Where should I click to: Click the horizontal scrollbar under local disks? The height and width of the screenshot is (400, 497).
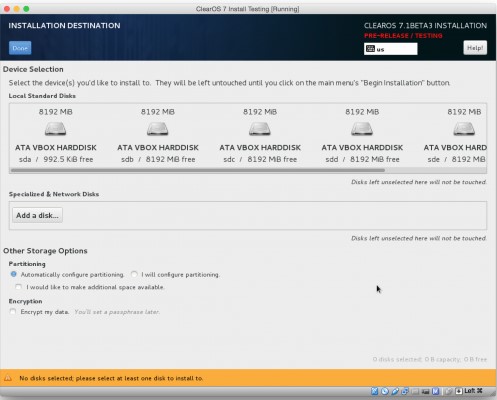pos(198,170)
